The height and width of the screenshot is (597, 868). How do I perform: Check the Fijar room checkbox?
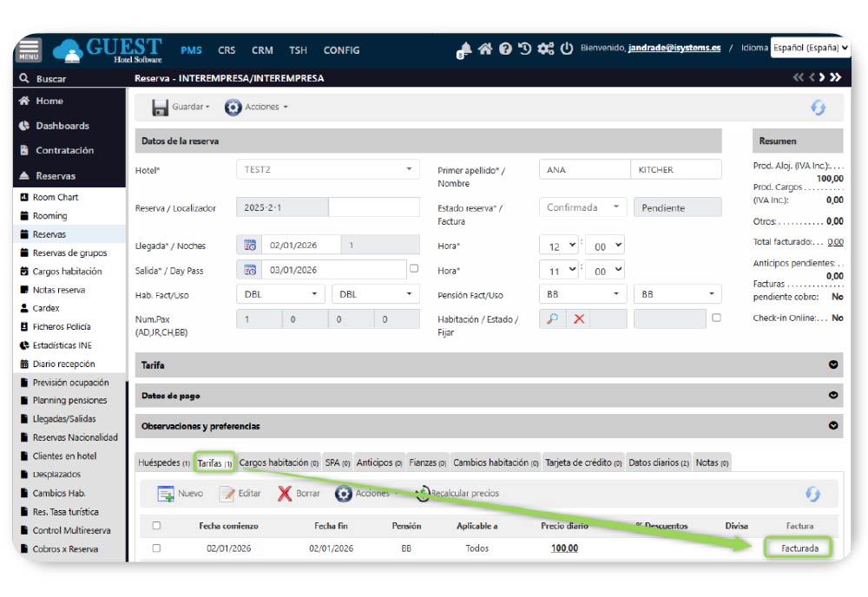716,318
